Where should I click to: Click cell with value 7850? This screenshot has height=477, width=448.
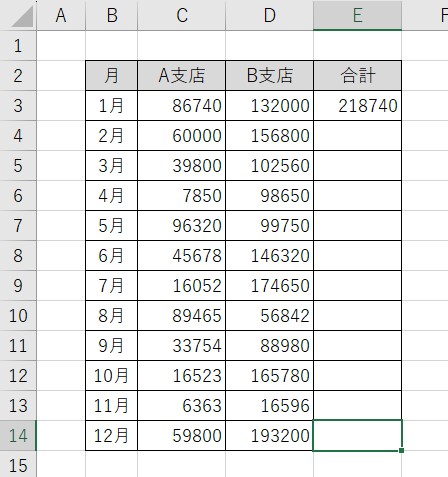pos(182,196)
